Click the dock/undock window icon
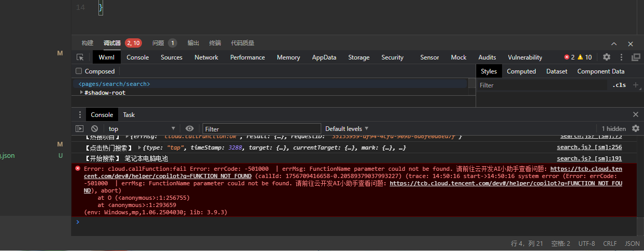 click(636, 57)
